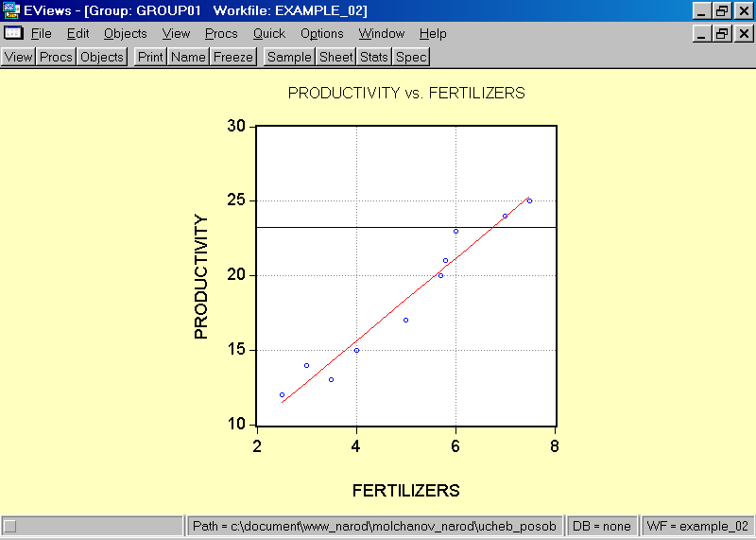
Task: Open the Window menu
Action: click(382, 34)
